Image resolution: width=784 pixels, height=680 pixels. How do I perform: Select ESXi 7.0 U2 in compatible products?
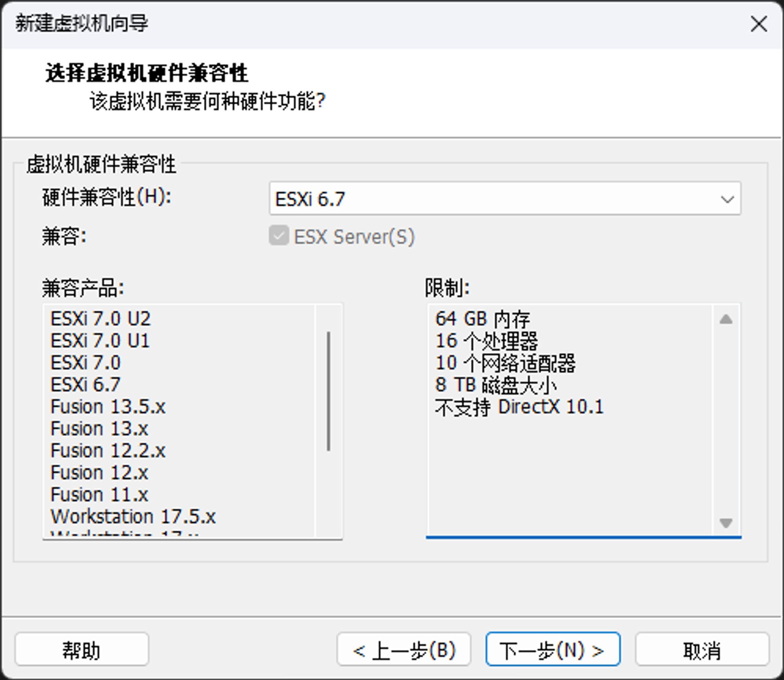[100, 319]
